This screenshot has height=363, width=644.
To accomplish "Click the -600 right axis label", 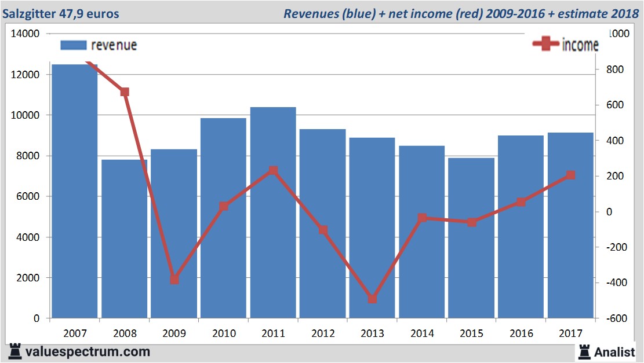I will point(617,318).
